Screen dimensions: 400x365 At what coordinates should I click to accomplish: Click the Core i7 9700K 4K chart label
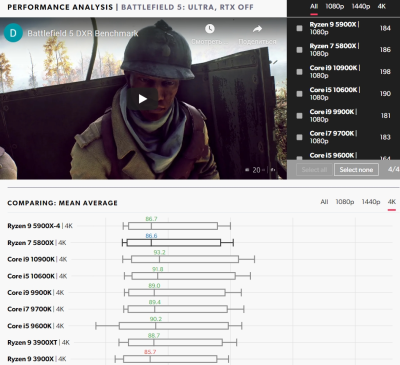click(36, 309)
